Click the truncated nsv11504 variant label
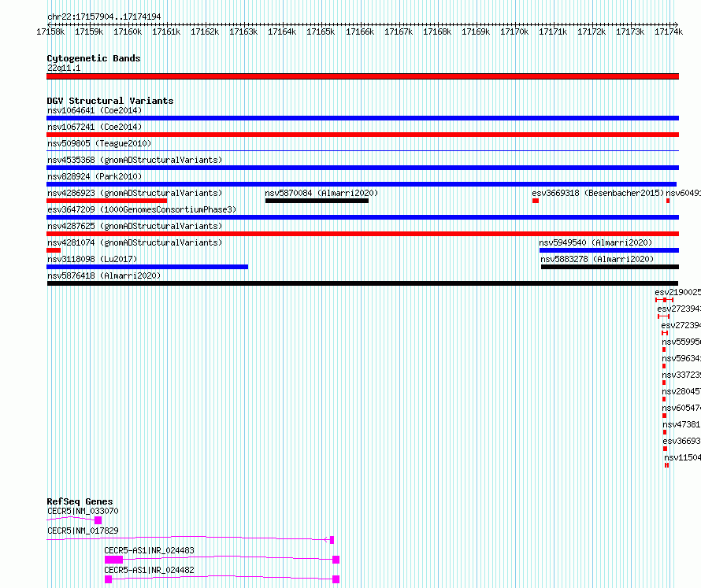This screenshot has height=588, width=701. [x=683, y=457]
